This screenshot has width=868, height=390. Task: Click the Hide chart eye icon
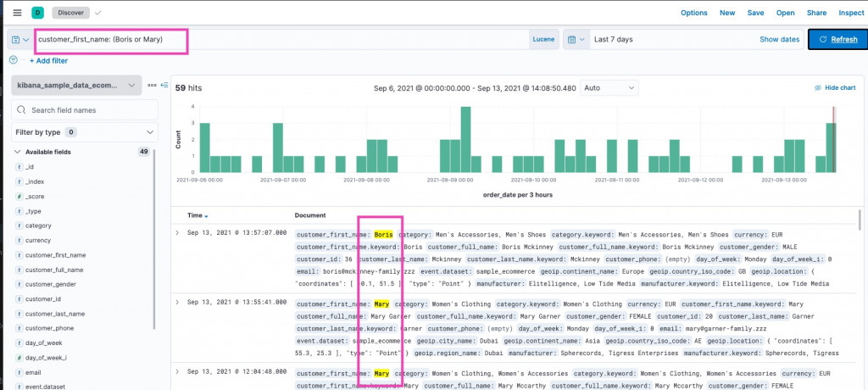(x=818, y=88)
